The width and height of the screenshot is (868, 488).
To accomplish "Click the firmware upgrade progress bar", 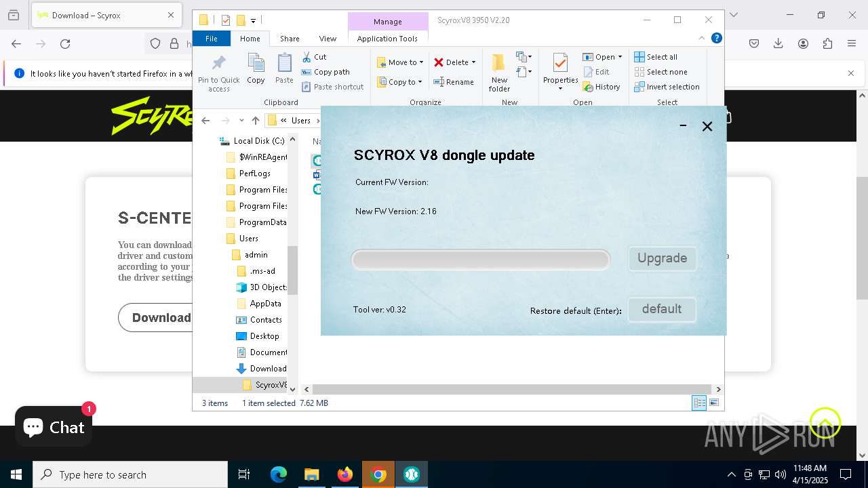I will point(481,260).
